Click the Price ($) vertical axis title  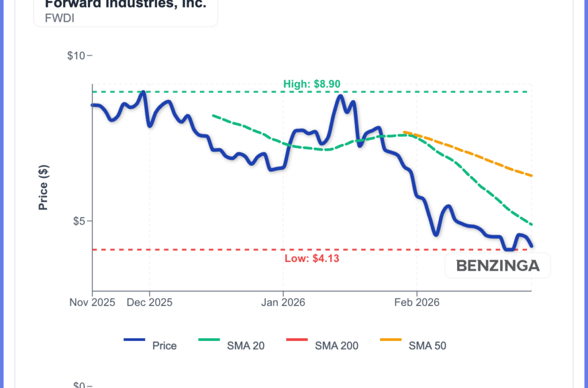click(x=43, y=187)
